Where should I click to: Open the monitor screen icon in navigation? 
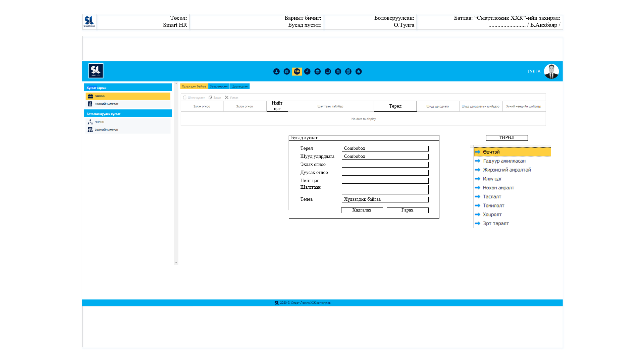click(328, 71)
